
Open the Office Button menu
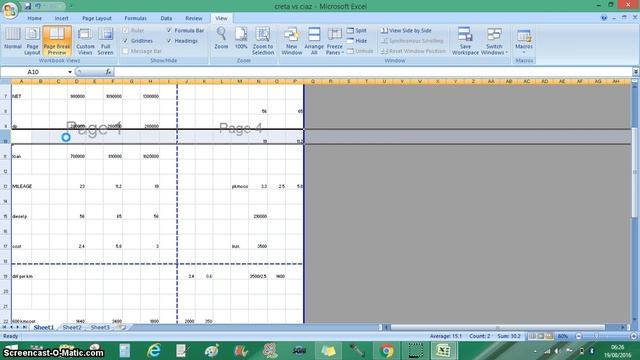[10, 10]
